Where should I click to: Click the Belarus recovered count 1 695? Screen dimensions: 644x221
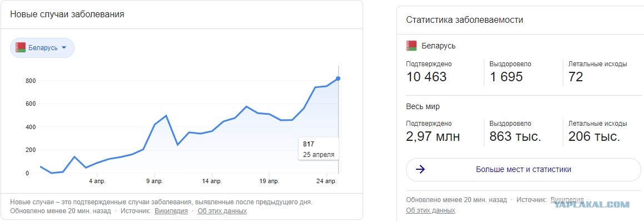pos(506,77)
